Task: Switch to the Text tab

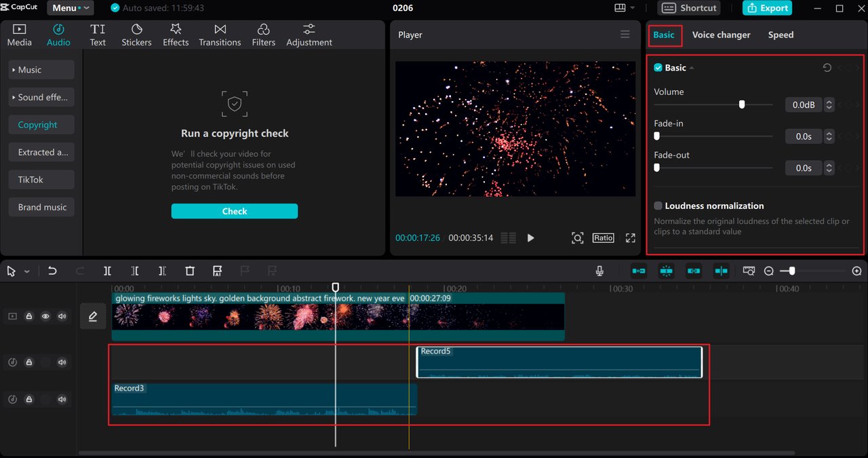Action: click(x=98, y=35)
